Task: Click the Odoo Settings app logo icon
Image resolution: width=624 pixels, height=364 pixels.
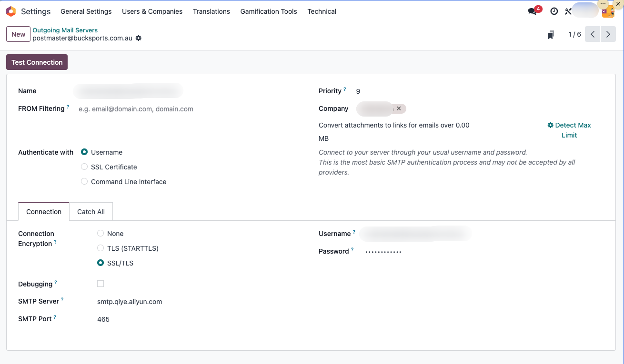Action: (x=11, y=11)
